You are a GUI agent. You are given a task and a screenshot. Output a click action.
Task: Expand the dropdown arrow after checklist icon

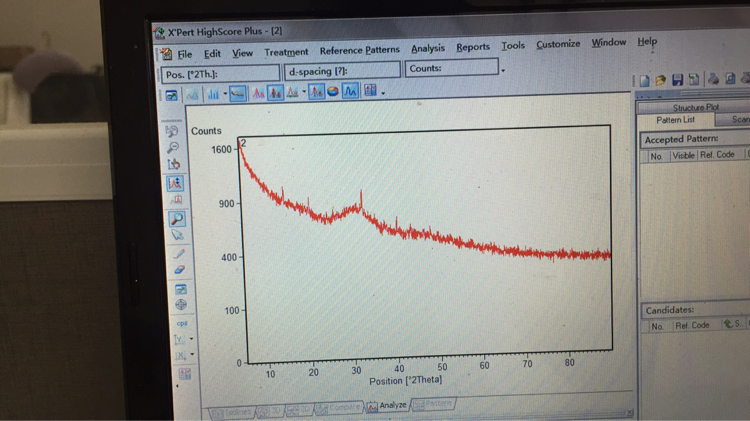383,92
